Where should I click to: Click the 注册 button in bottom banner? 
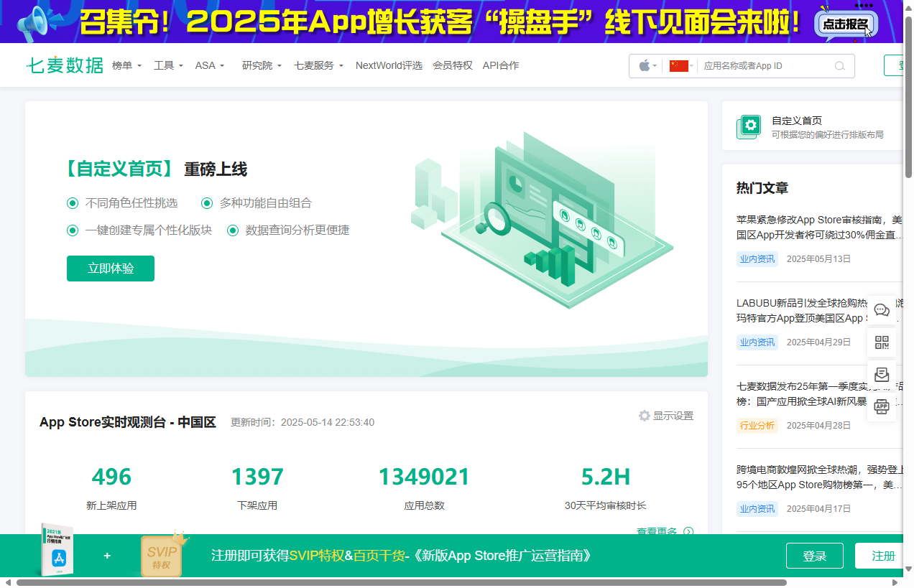tap(883, 556)
